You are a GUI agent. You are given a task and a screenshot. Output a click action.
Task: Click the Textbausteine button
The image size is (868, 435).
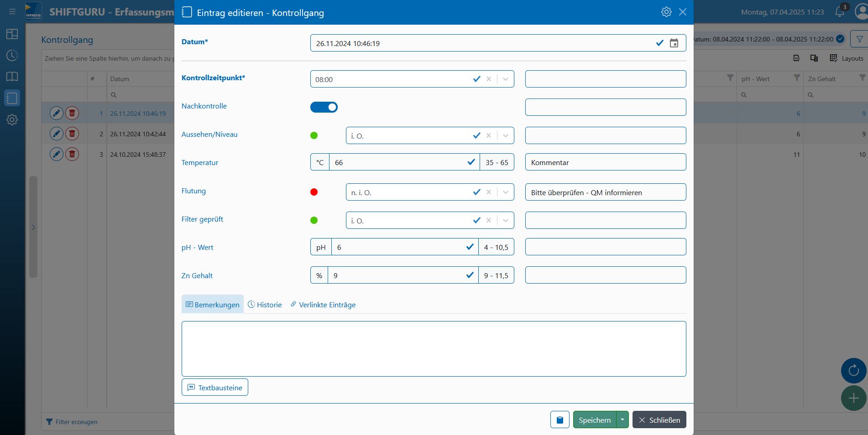click(214, 387)
